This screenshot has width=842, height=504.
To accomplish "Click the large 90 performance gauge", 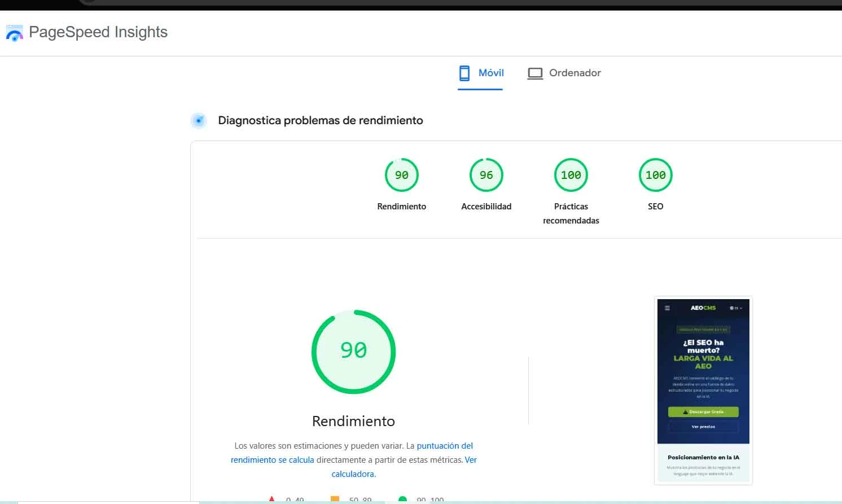I will pyautogui.click(x=354, y=352).
